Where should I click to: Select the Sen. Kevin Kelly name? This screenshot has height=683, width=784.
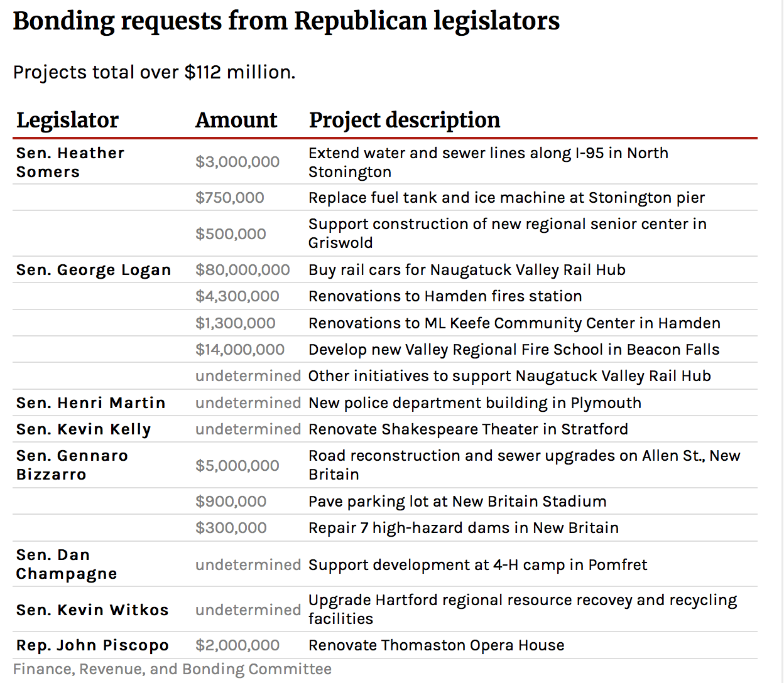click(x=84, y=429)
